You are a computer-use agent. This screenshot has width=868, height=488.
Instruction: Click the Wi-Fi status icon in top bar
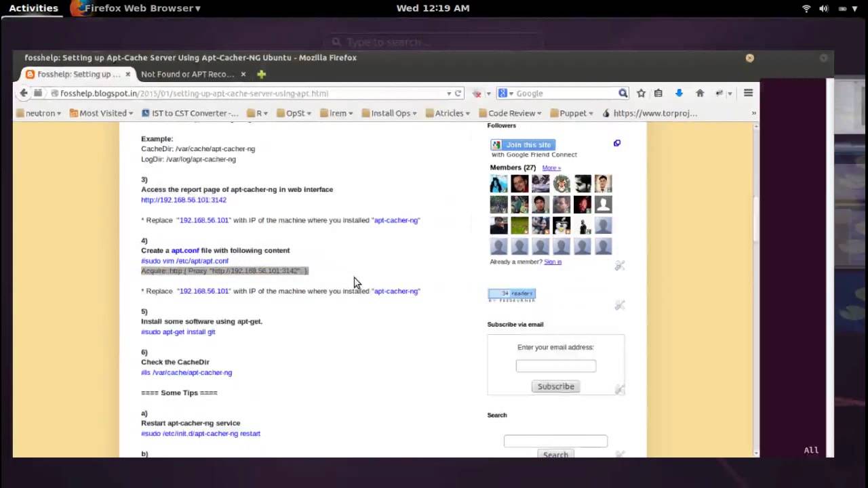point(806,8)
